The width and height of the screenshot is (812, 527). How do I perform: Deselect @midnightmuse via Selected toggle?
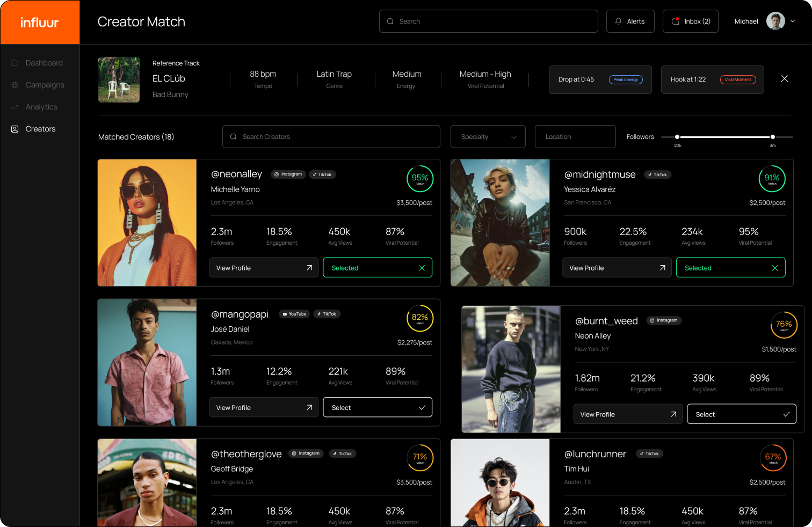(731, 268)
